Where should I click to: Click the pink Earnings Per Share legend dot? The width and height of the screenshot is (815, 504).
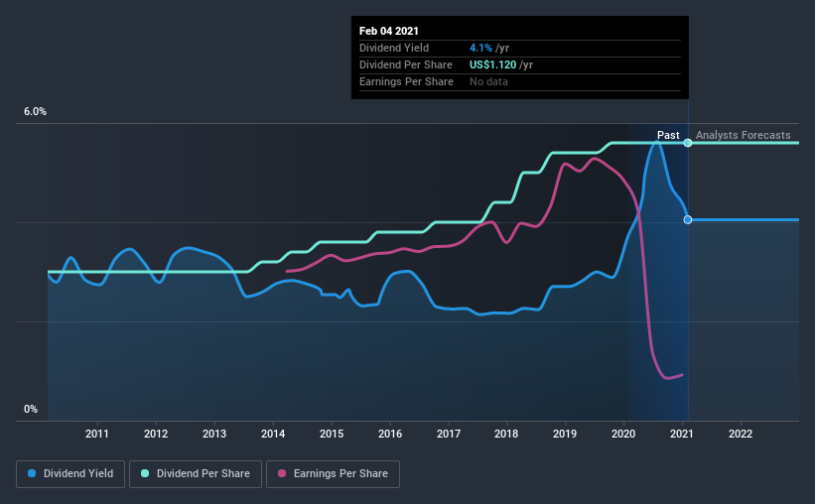click(282, 473)
